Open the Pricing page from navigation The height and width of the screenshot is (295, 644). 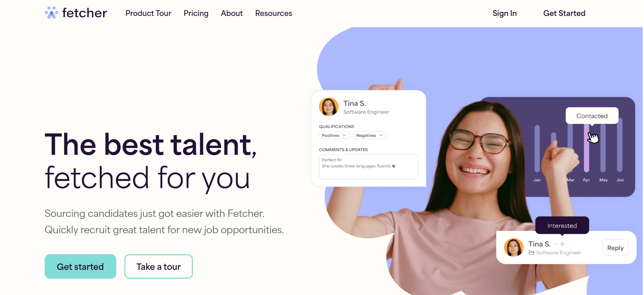pos(196,13)
